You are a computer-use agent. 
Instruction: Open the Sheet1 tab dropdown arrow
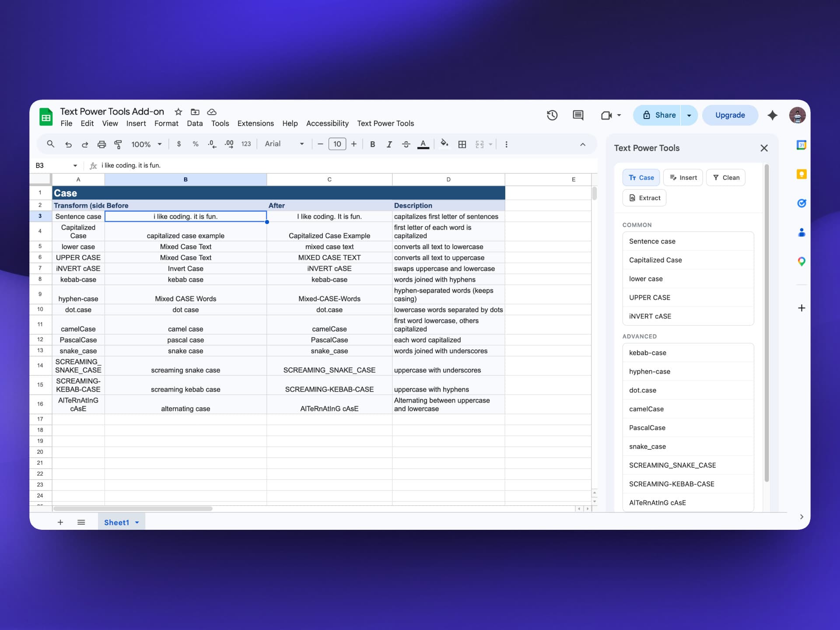coord(137,523)
